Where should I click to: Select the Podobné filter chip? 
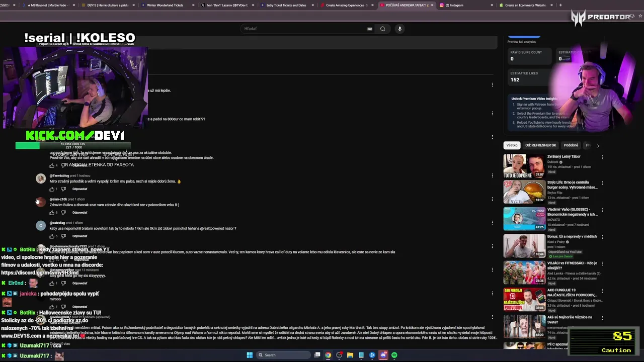tap(571, 145)
